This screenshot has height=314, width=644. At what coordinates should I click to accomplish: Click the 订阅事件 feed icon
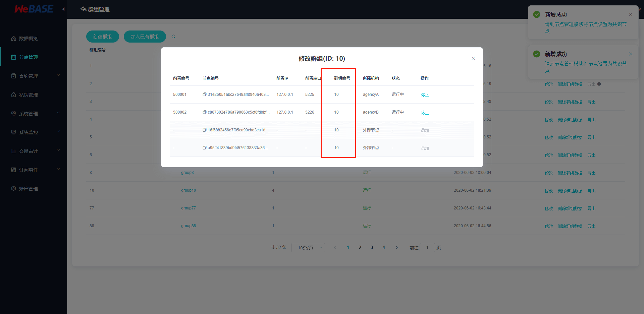pos(13,170)
